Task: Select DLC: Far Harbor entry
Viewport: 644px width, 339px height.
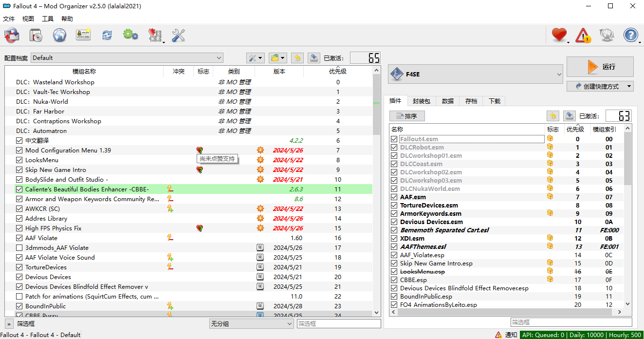Action: click(189, 111)
